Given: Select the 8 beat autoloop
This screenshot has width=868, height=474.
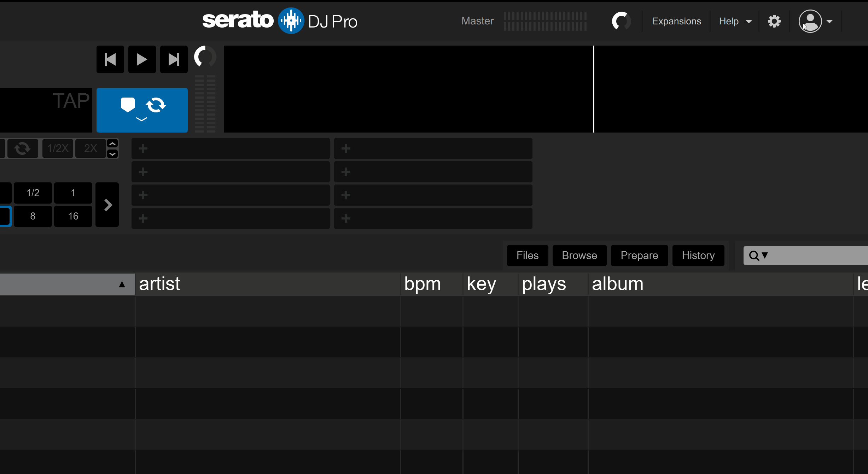Looking at the screenshot, I should (x=33, y=216).
